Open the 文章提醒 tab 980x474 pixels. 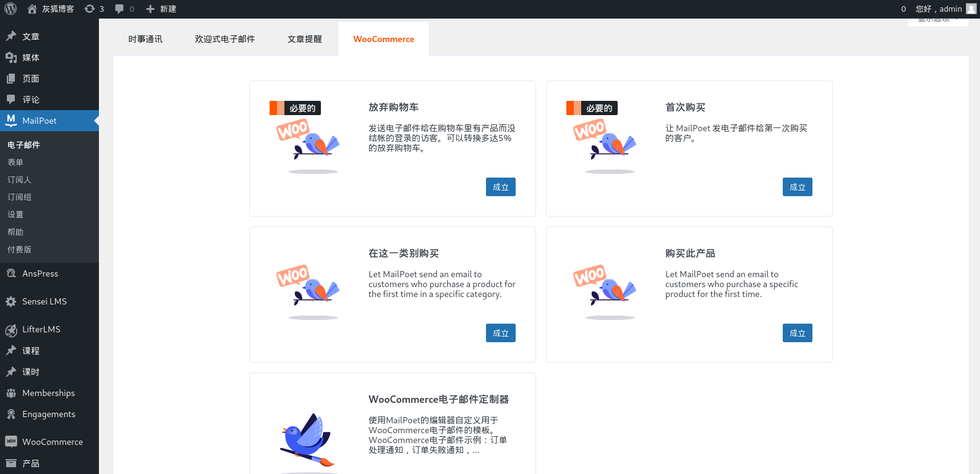click(x=305, y=39)
